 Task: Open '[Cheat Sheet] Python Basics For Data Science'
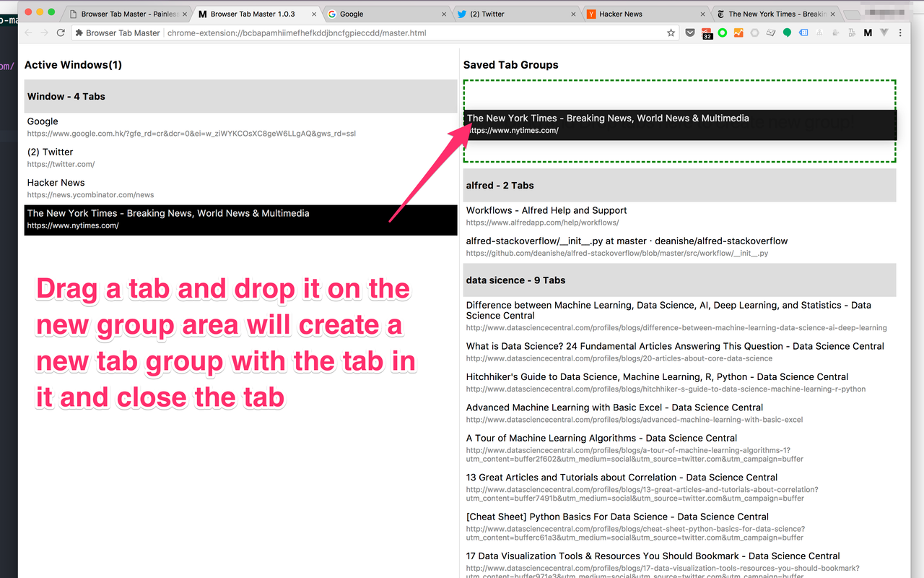(679, 527)
